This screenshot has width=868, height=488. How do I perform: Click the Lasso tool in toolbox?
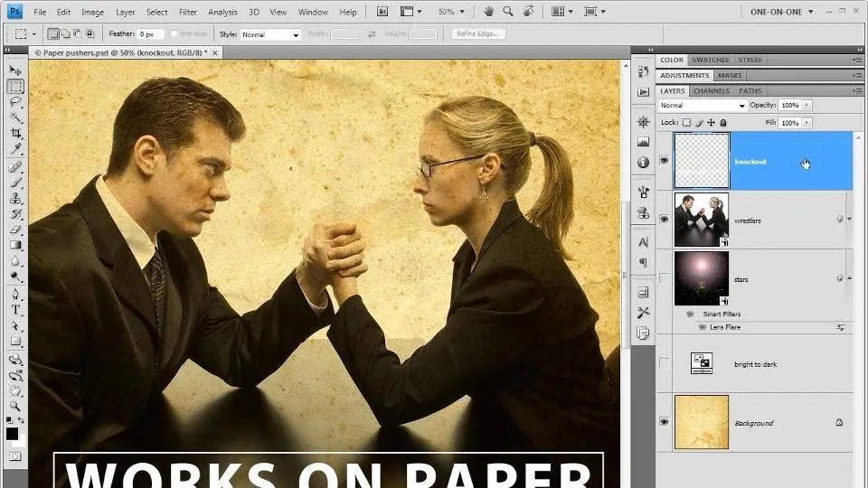click(15, 102)
